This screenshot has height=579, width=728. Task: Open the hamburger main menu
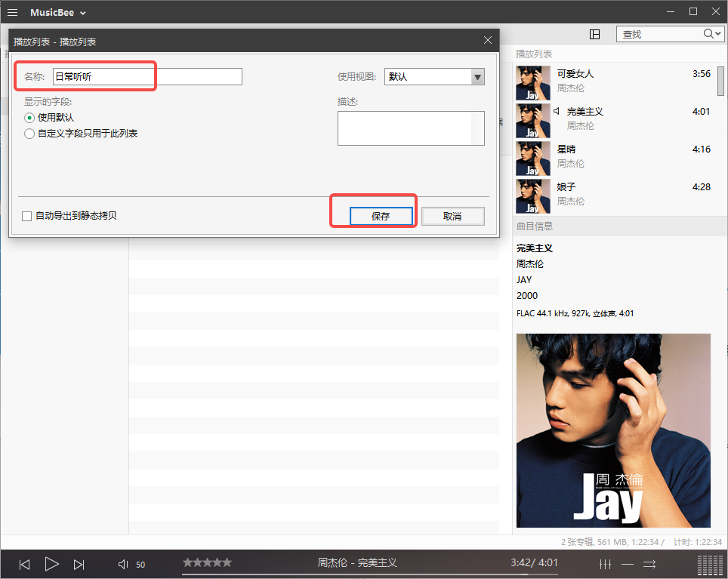click(x=13, y=13)
